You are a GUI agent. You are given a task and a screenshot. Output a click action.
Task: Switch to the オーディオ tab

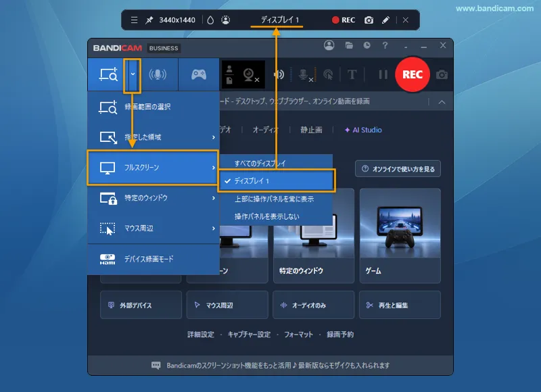265,130
